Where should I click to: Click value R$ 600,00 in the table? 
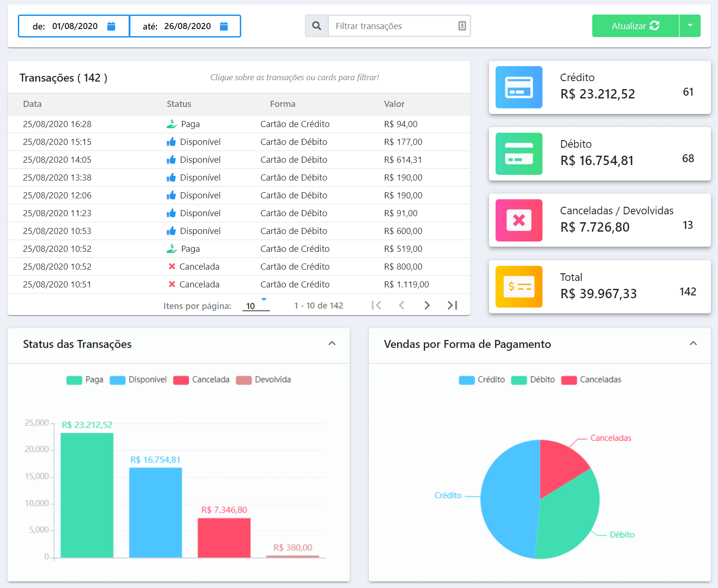403,231
